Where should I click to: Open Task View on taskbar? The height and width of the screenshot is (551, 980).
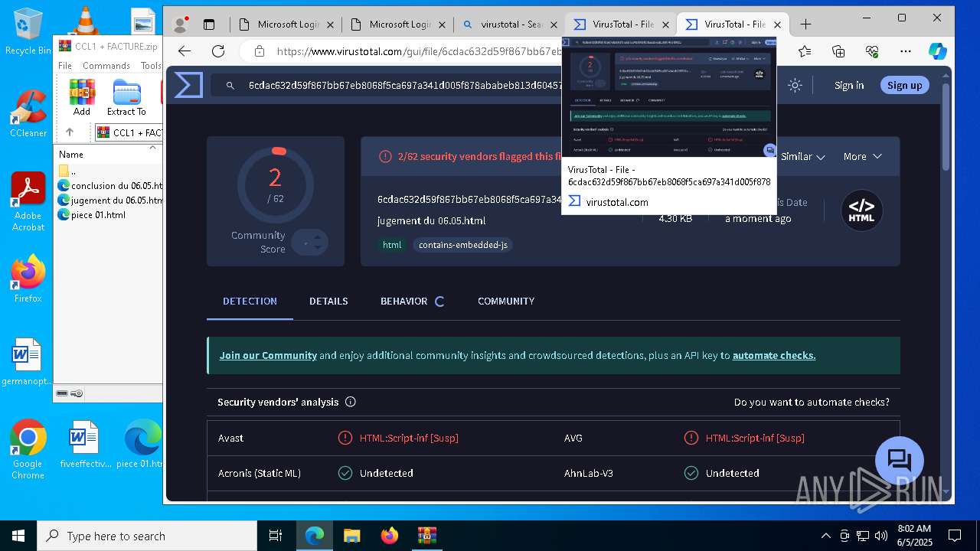[276, 536]
